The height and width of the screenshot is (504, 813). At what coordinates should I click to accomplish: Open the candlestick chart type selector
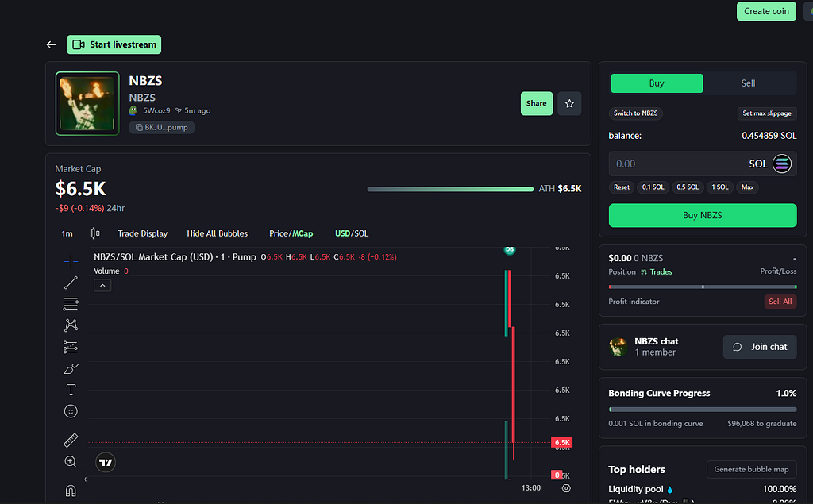coord(96,233)
